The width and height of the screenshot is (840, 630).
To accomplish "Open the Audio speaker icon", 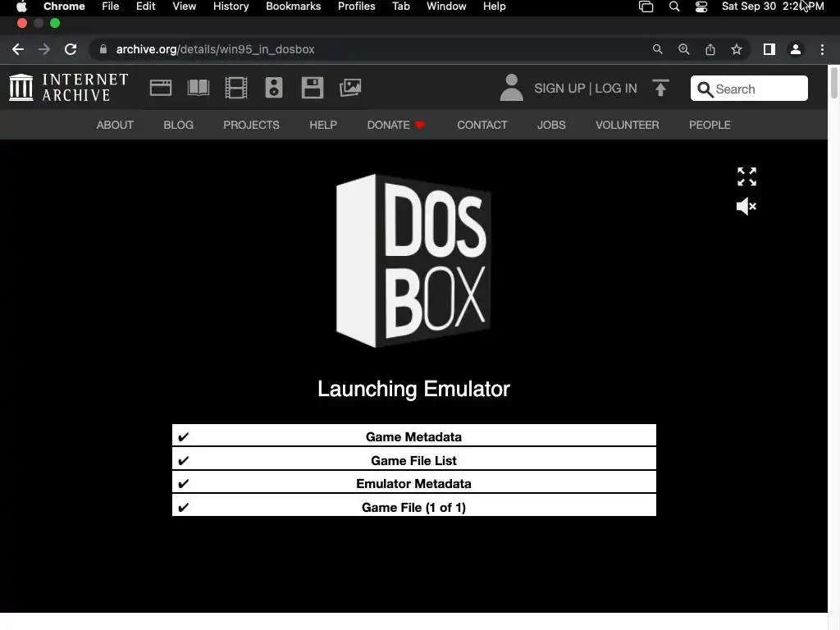I will tap(274, 88).
